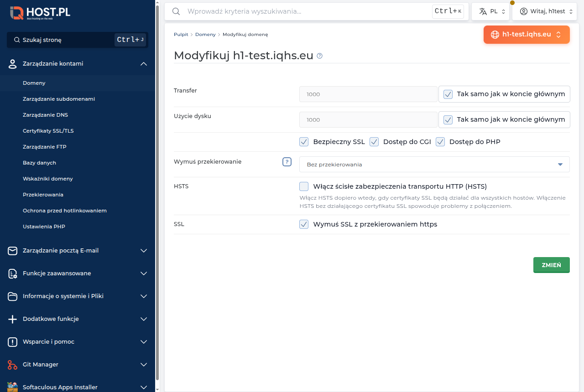Screen dimensions: 584x392
Task: Enable the HSTS strict transport checkbox
Action: [x=304, y=186]
